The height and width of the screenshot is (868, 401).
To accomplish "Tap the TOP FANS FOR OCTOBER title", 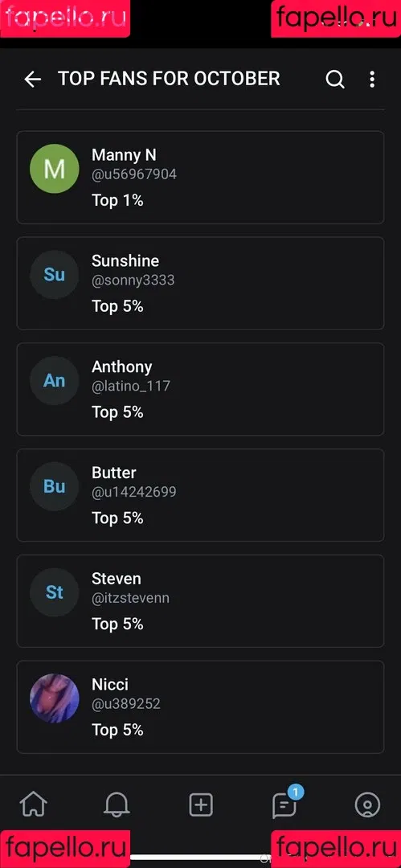I will (169, 79).
